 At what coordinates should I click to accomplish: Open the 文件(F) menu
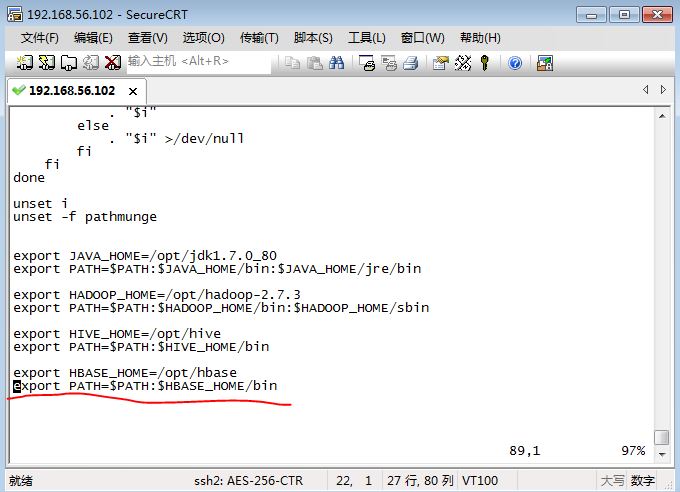click(39, 38)
